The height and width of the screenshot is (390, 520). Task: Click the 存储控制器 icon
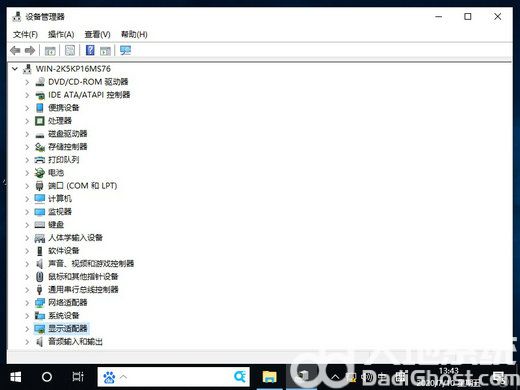pyautogui.click(x=40, y=147)
